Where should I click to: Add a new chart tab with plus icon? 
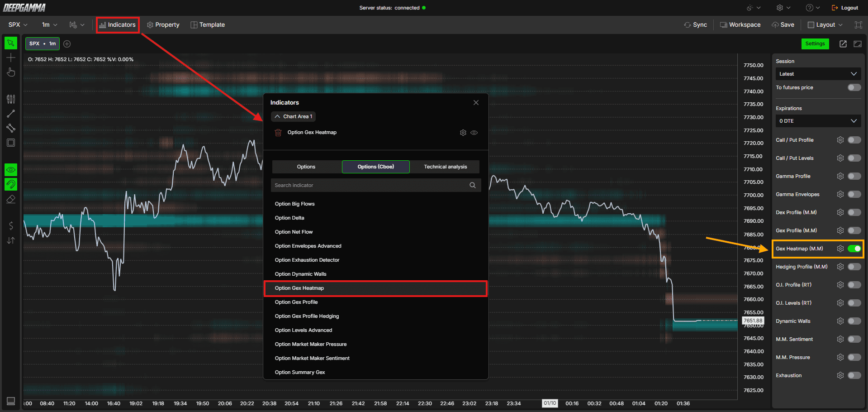[x=67, y=44]
